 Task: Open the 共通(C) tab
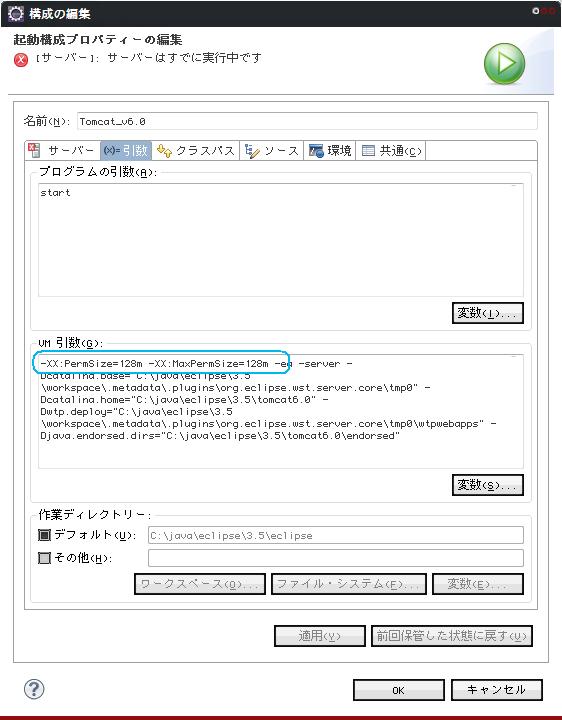point(391,151)
